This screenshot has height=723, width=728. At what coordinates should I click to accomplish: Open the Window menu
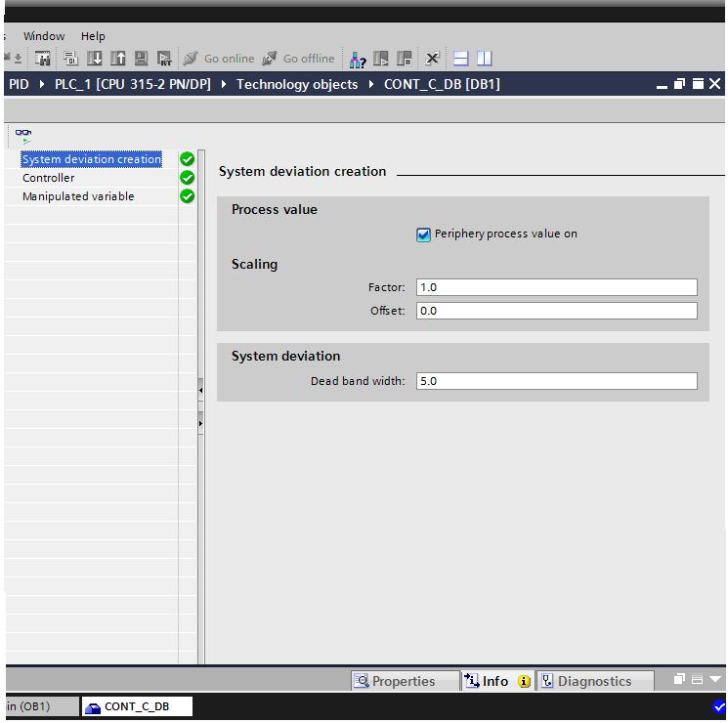[44, 36]
